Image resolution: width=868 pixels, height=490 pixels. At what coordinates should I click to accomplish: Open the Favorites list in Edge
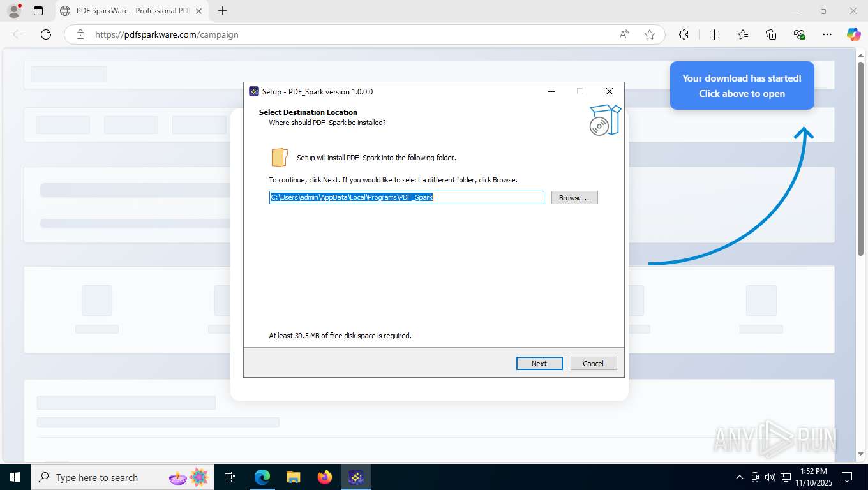pos(743,34)
